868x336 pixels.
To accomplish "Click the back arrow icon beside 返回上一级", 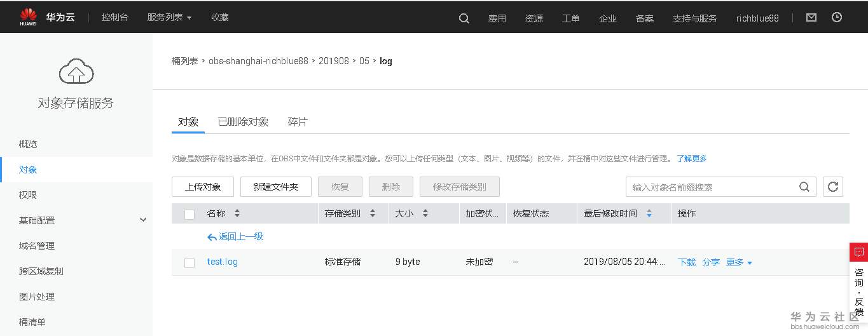I will click(x=212, y=237).
